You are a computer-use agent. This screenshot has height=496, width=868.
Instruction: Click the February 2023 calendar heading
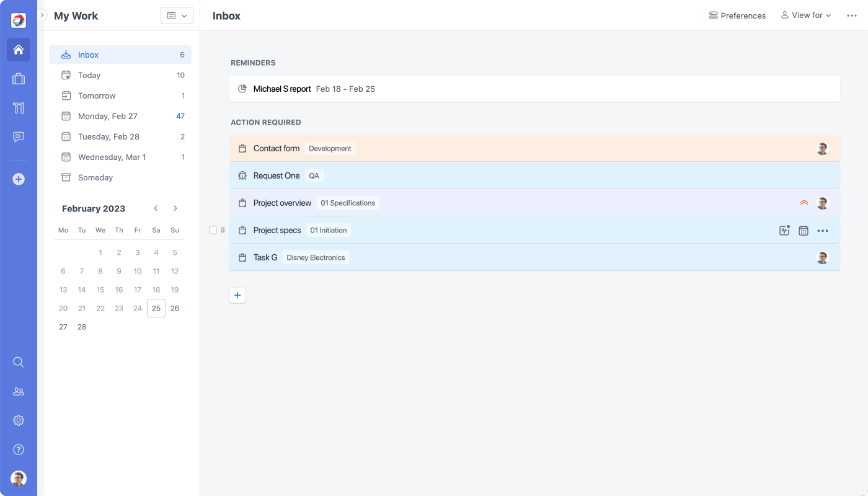point(94,208)
